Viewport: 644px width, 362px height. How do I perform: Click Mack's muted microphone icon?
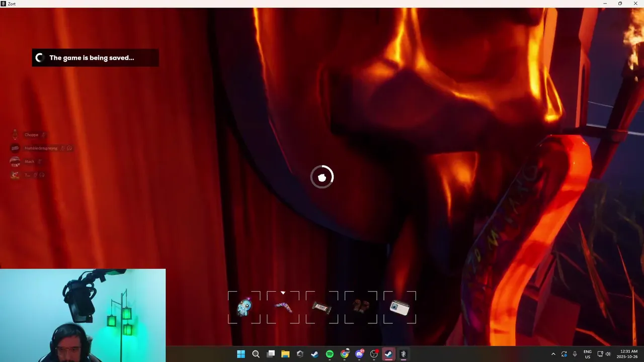pyautogui.click(x=40, y=161)
